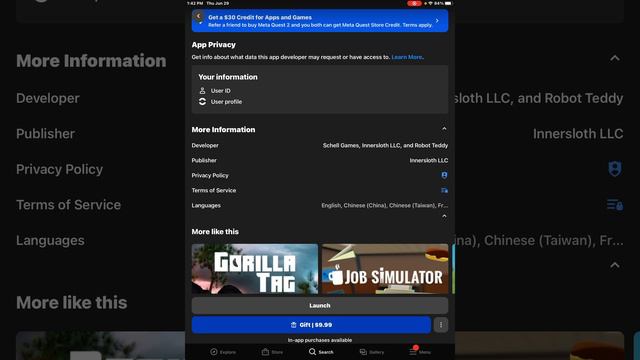This screenshot has height=360, width=640.
Task: Tap the battery icon in status bar
Action: (x=448, y=3)
